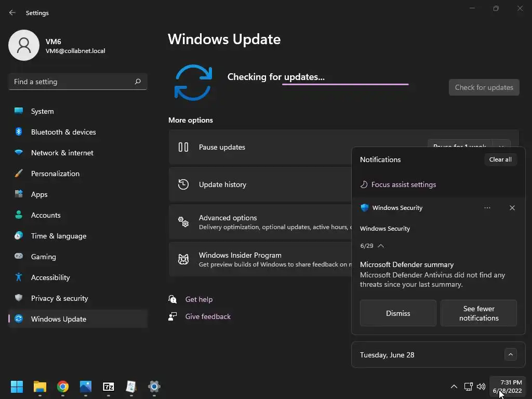Click the blue sync arrows update icon
The width and height of the screenshot is (532, 399).
[x=193, y=83]
